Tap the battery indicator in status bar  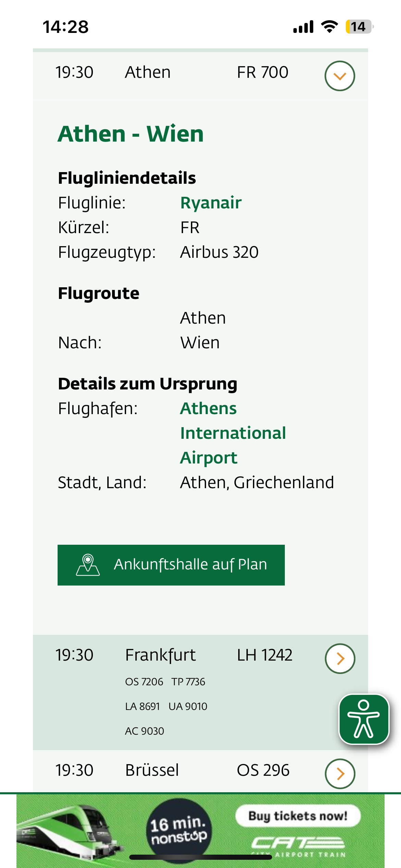point(359,27)
